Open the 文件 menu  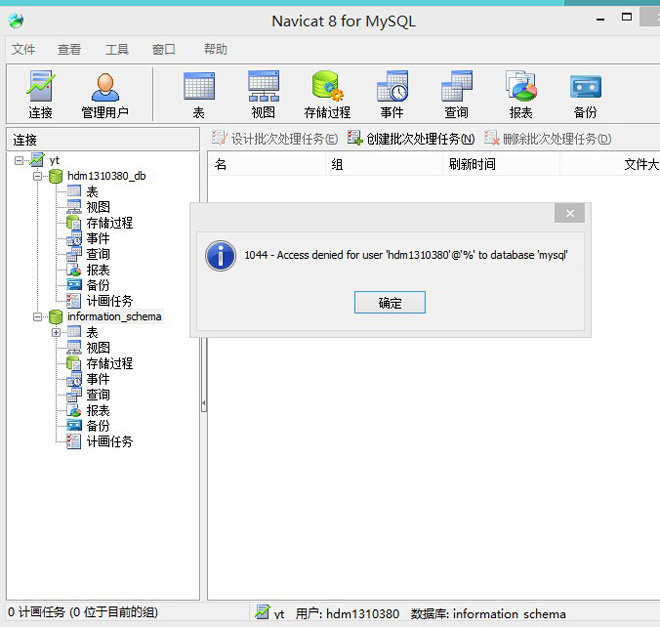click(x=23, y=50)
